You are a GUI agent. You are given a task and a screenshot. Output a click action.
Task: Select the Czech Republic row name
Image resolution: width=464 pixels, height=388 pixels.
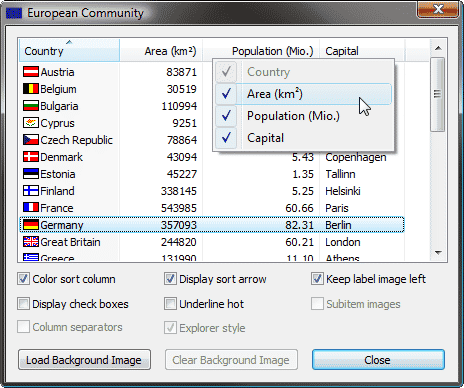click(76, 140)
